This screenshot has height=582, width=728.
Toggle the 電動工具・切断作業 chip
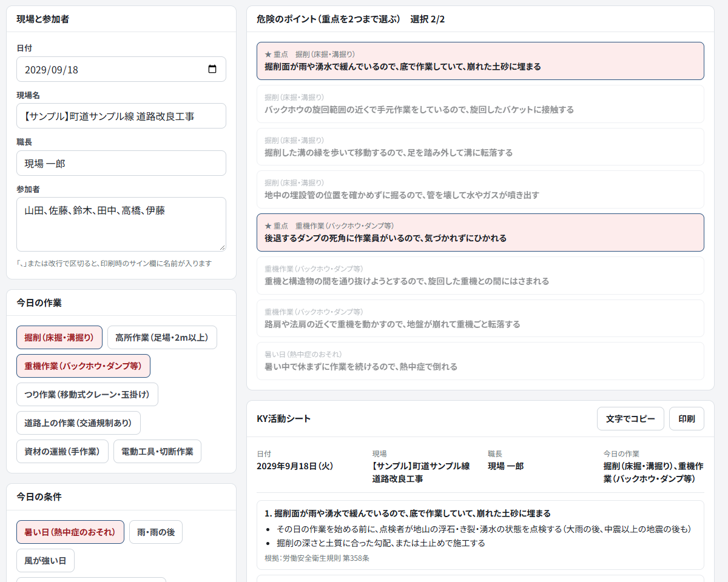157,451
